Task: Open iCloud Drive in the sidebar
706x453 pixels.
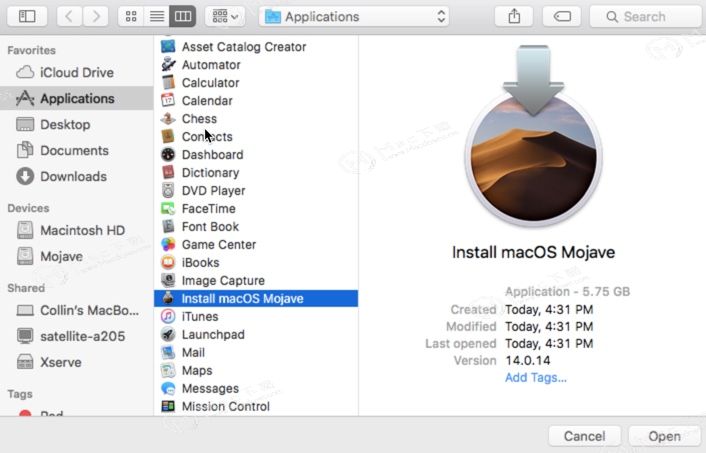Action: coord(77,72)
